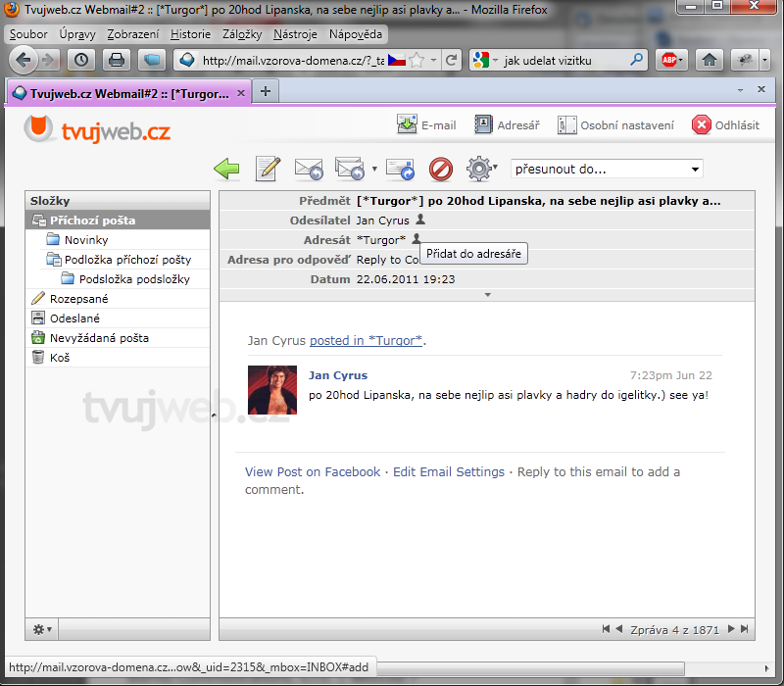Select the Nevyžádaná pošta folder
Viewport: 784px width, 686px height.
click(x=99, y=338)
